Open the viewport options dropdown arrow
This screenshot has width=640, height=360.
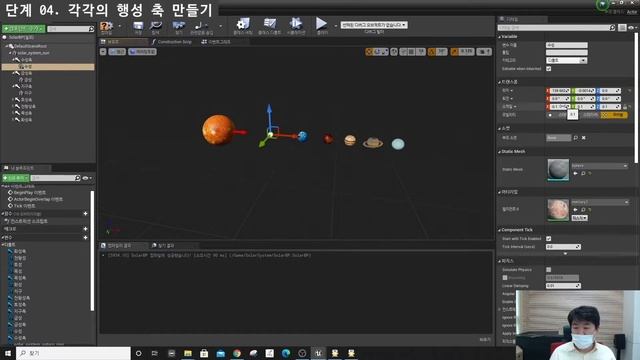(103, 52)
